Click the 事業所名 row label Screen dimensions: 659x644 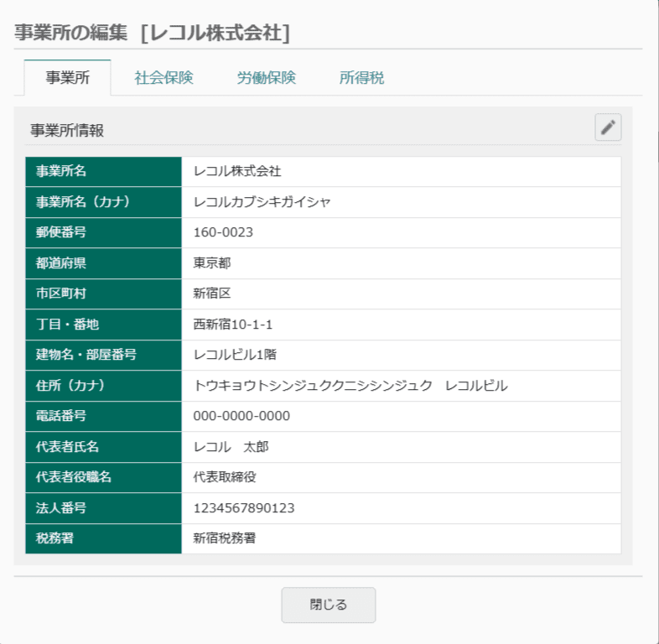tap(103, 172)
